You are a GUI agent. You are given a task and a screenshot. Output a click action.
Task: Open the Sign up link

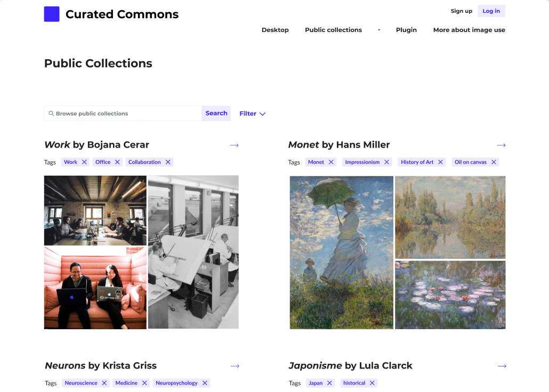462,11
